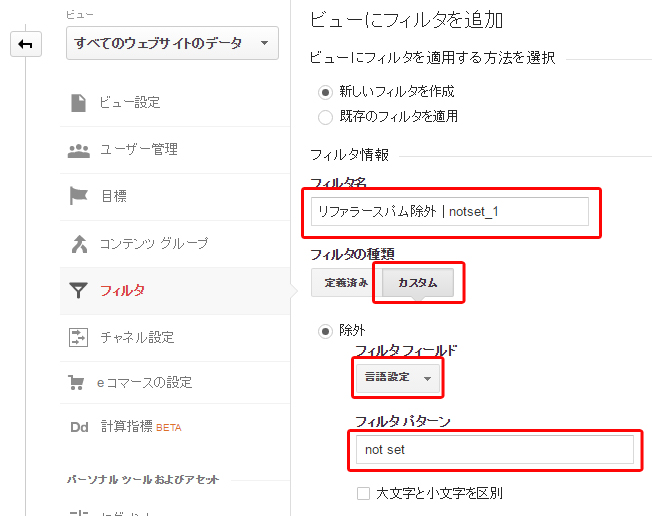This screenshot has width=652, height=516.
Task: Open the 計算指標 BETA menu link
Action: [141, 427]
